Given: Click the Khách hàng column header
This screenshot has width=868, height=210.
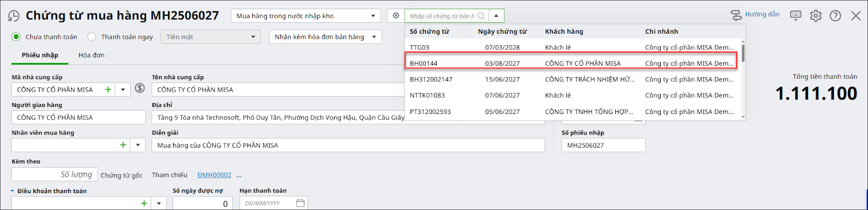Looking at the screenshot, I should [x=564, y=31].
